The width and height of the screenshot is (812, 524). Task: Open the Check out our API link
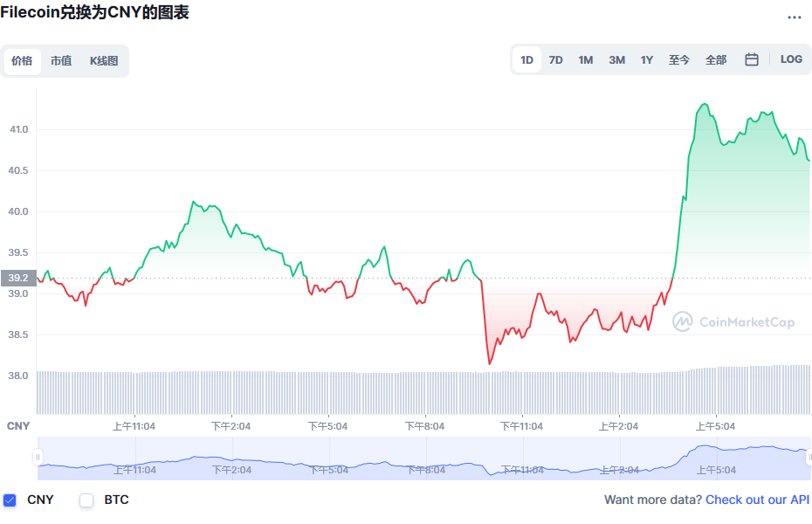[x=757, y=500]
